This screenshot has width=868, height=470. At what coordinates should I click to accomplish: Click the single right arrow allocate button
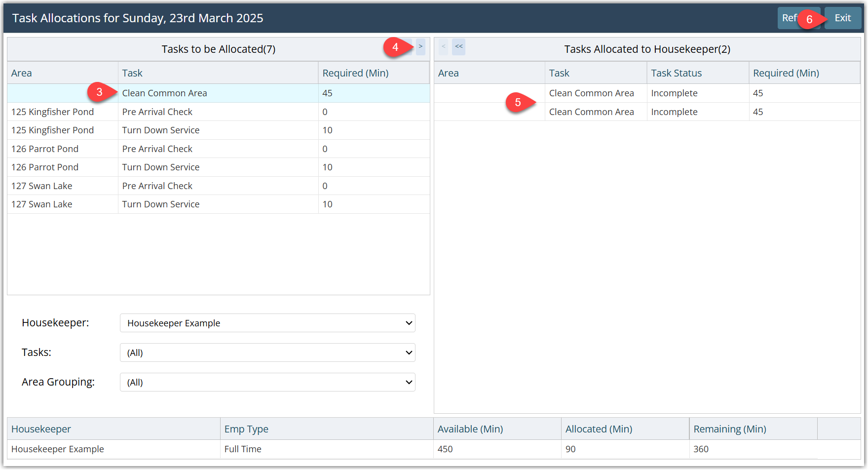point(420,46)
